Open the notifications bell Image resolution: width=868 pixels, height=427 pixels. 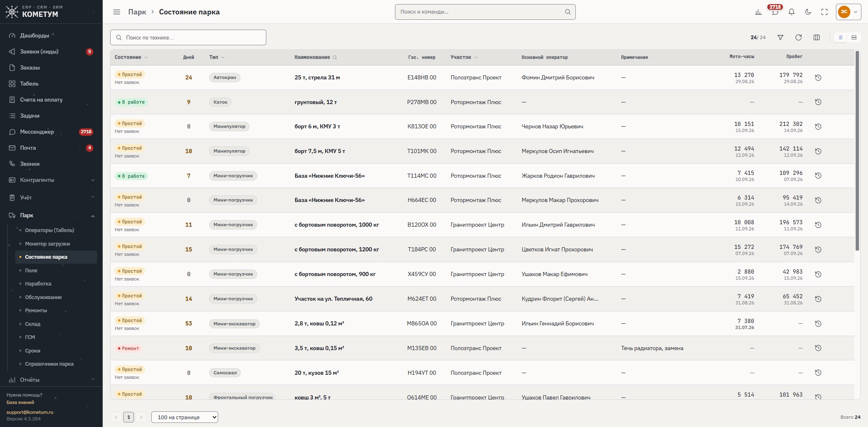tap(791, 12)
